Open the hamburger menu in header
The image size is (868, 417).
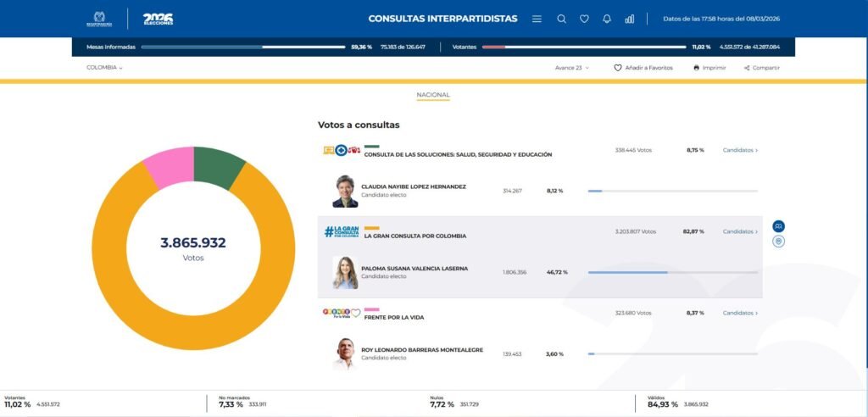tap(537, 19)
